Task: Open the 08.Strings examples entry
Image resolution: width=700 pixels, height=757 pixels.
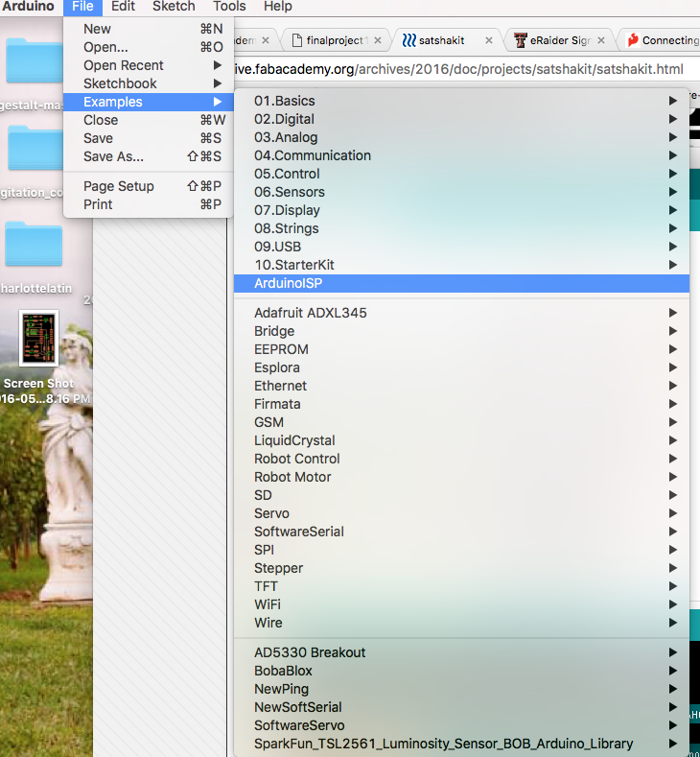Action: [461, 229]
